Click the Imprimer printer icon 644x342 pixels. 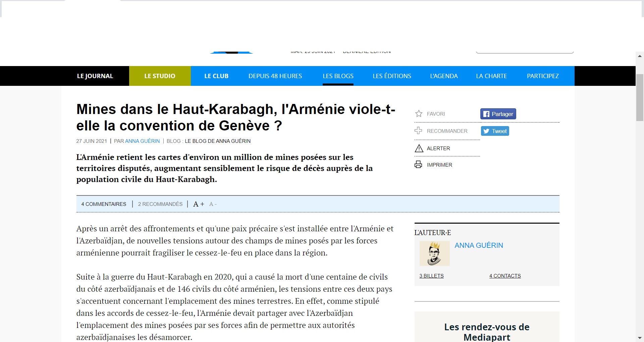pyautogui.click(x=418, y=165)
